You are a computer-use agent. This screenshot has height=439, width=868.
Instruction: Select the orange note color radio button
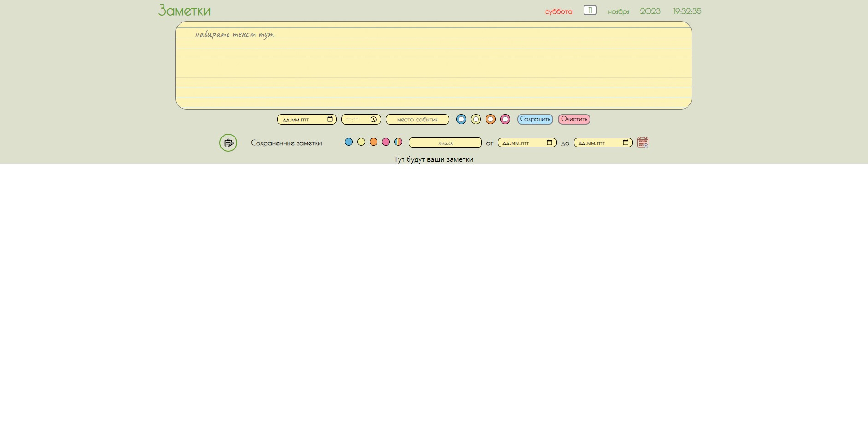tap(491, 120)
